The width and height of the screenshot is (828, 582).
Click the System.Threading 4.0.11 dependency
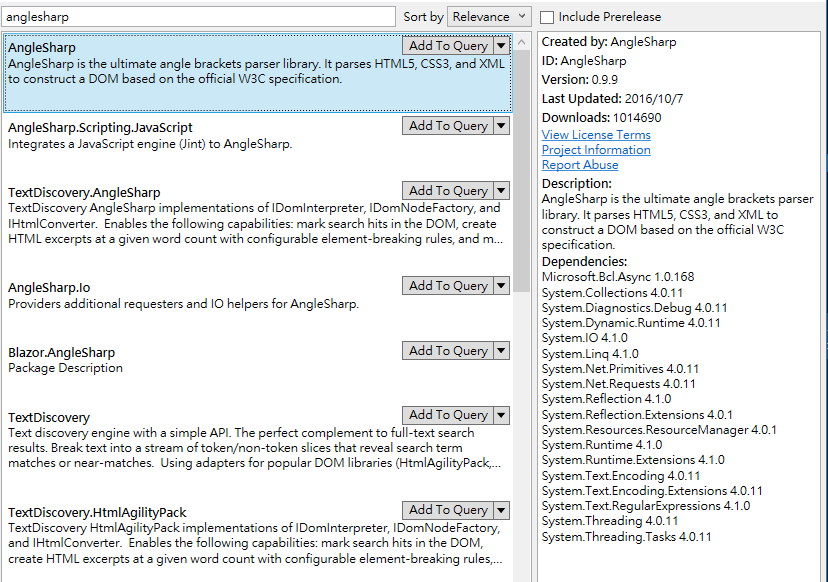tap(609, 521)
